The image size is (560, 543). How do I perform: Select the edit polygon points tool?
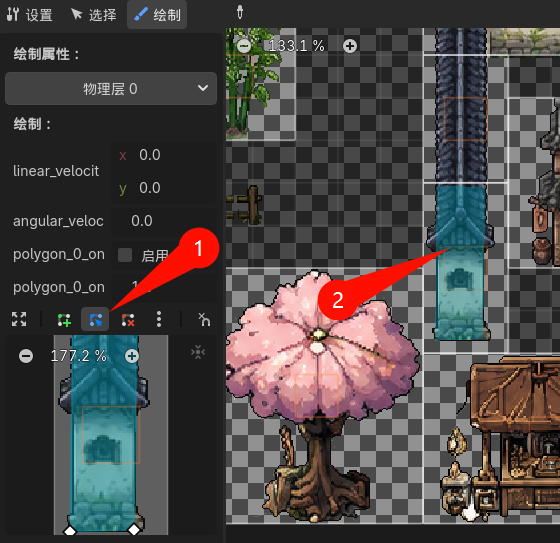point(95,319)
